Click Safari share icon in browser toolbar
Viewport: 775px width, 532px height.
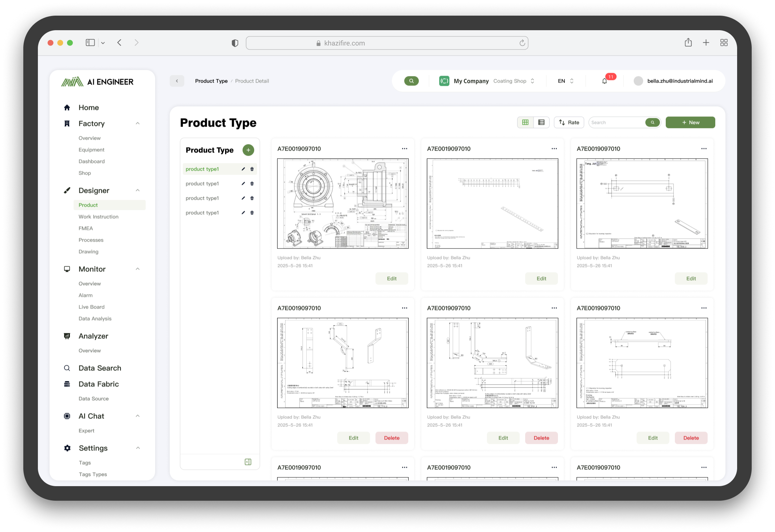[688, 43]
